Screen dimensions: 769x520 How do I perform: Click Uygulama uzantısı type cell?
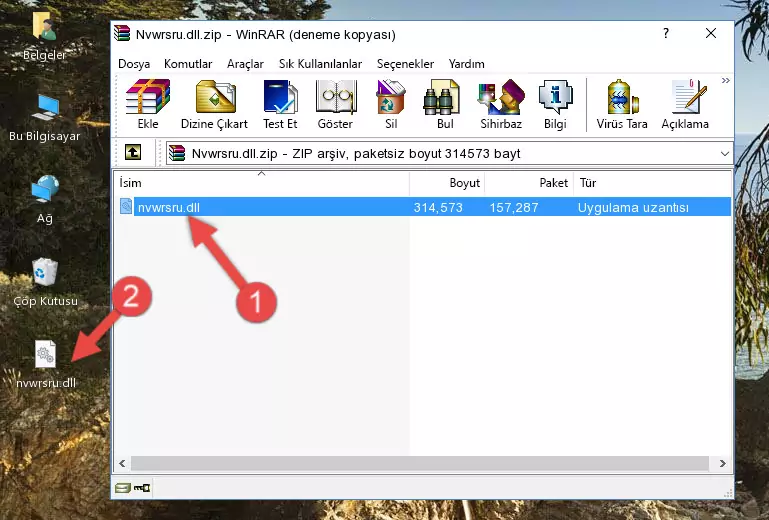(x=633, y=208)
